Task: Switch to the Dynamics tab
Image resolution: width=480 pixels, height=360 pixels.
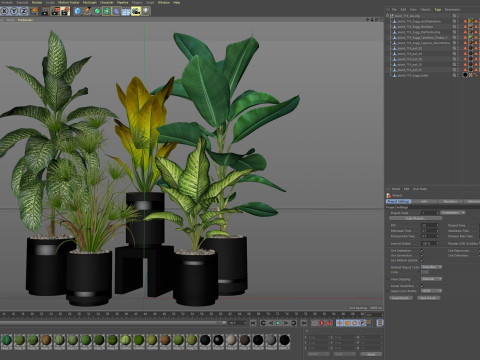Action: coord(450,202)
